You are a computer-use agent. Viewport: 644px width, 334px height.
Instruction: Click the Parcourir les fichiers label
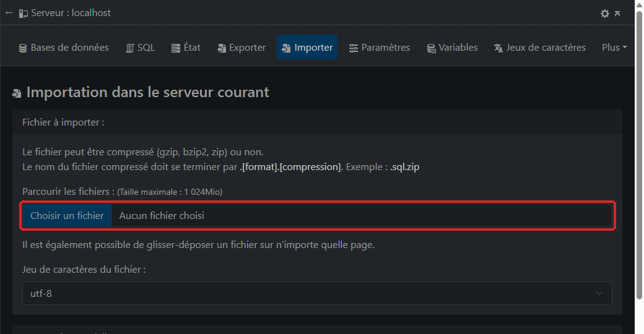tap(68, 192)
